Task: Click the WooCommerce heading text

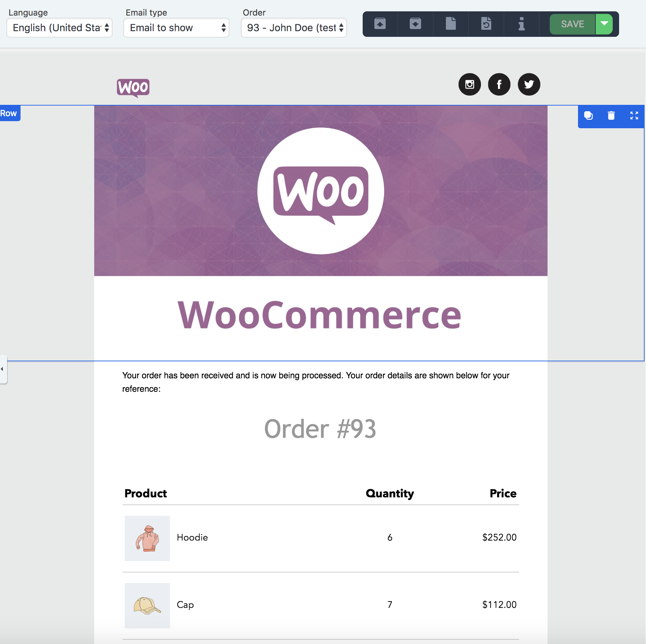Action: [319, 315]
